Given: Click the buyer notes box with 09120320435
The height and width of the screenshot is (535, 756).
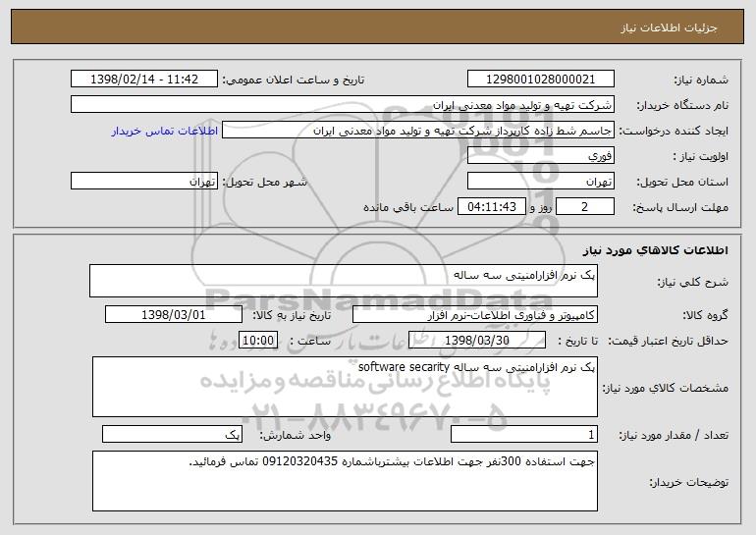Looking at the screenshot, I should click(x=345, y=481).
